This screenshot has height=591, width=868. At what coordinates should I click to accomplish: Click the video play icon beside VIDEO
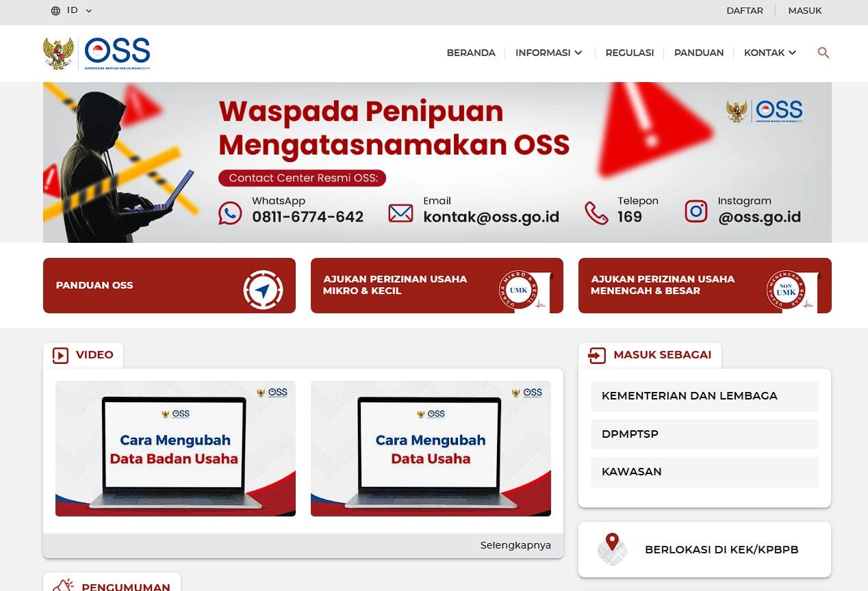point(61,355)
